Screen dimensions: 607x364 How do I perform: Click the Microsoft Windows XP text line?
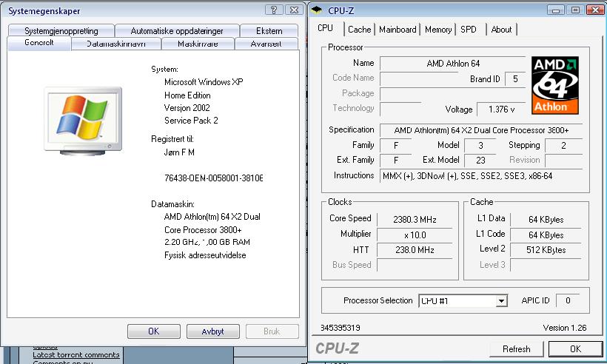click(x=204, y=82)
